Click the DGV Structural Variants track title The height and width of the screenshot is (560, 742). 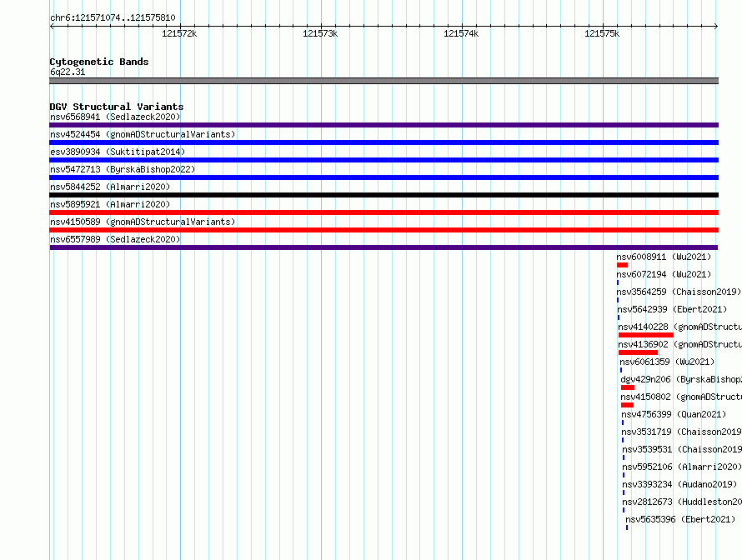117,107
